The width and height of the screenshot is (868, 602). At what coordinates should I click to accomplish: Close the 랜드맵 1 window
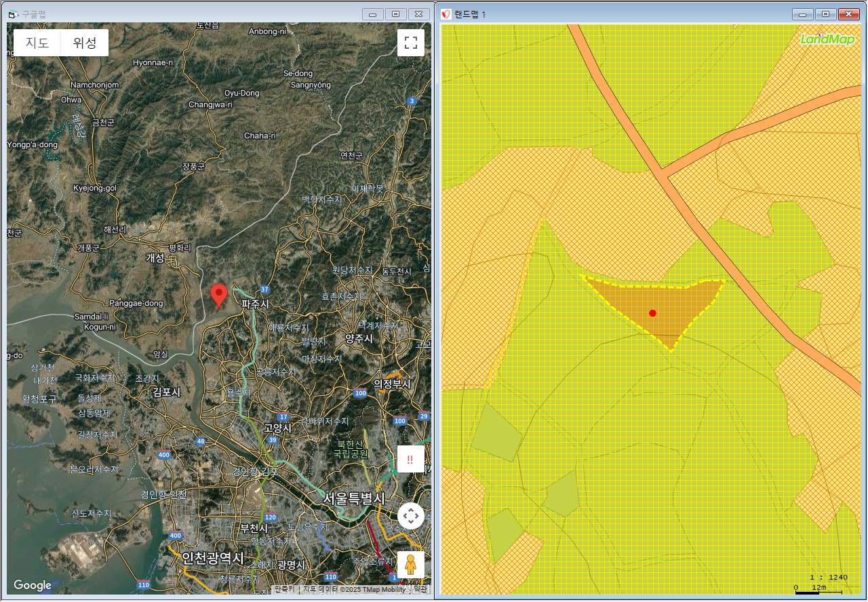click(848, 14)
